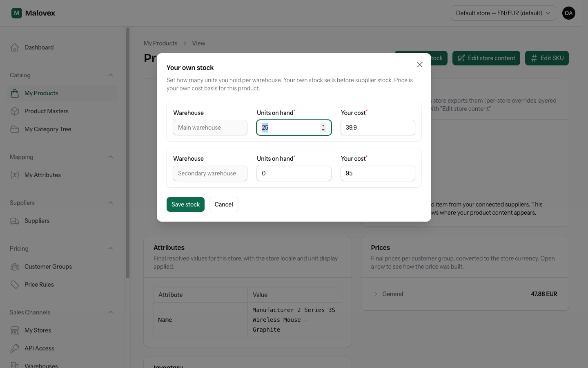Click hash icon on Edit SKU
Screen dimensions: 588x368
534,58
